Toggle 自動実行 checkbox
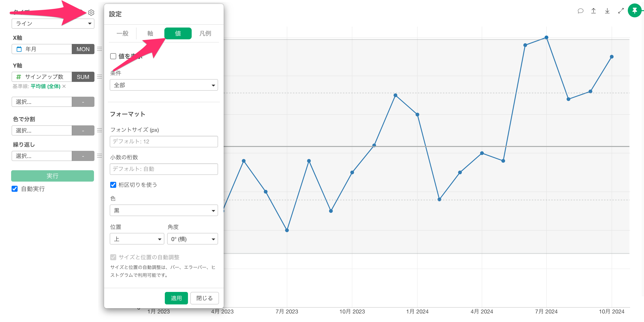The height and width of the screenshot is (322, 644). pos(15,189)
